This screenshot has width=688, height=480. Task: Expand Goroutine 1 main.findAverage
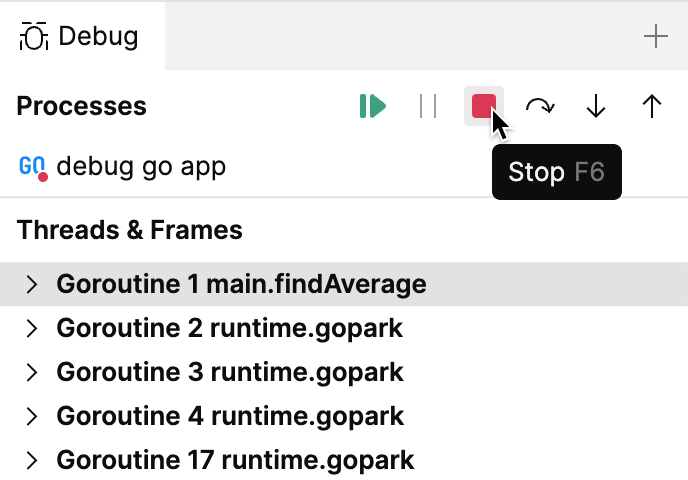point(32,285)
